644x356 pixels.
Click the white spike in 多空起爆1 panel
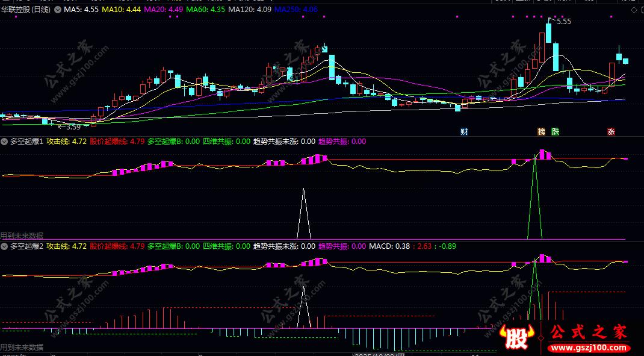pos(303,213)
